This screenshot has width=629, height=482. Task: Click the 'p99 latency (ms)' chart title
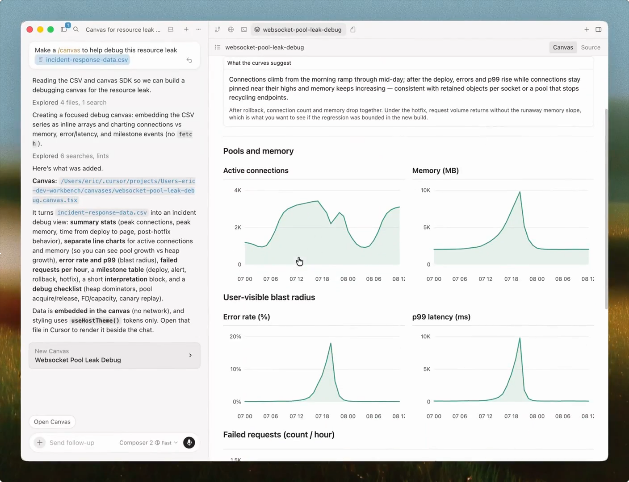(x=441, y=317)
